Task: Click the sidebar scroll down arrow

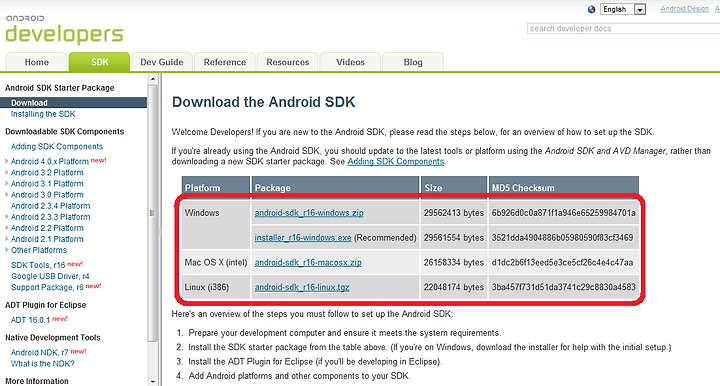Action: (153, 381)
